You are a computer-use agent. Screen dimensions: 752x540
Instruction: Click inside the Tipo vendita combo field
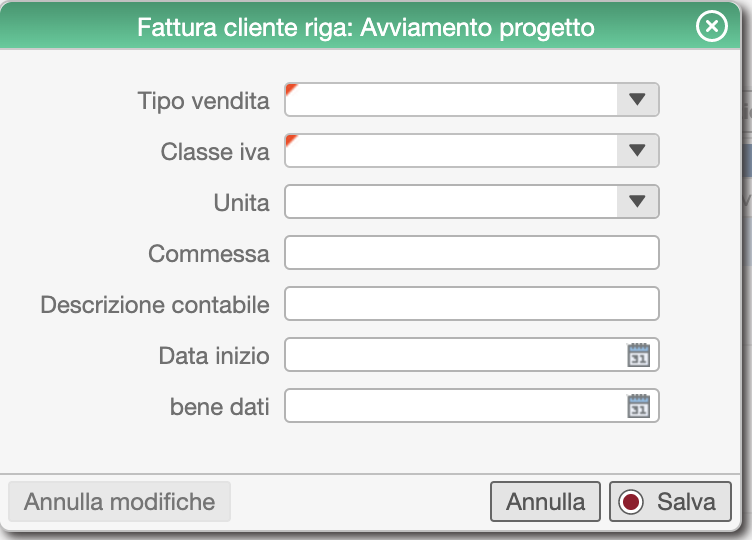(x=451, y=100)
